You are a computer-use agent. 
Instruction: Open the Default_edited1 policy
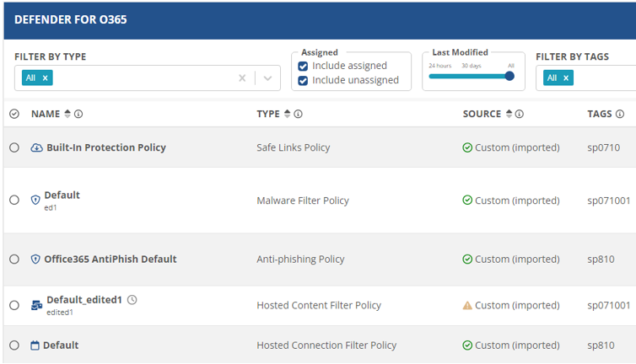pos(84,299)
